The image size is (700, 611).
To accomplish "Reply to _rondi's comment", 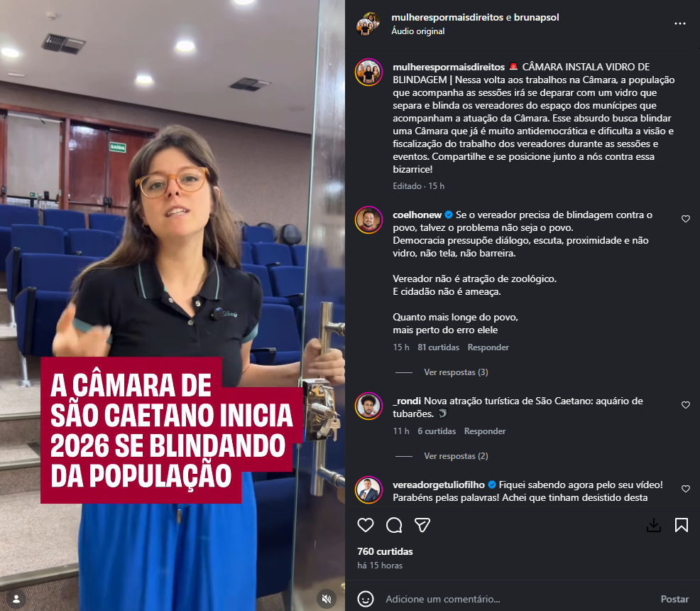I will point(485,431).
